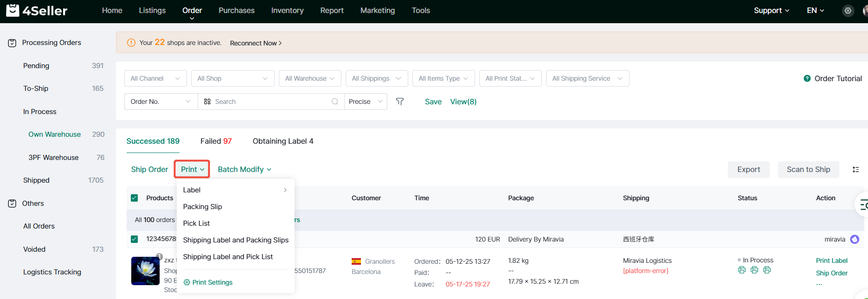Open the settings gear in the top bar
The height and width of the screenshot is (299, 868).
pyautogui.click(x=848, y=11)
